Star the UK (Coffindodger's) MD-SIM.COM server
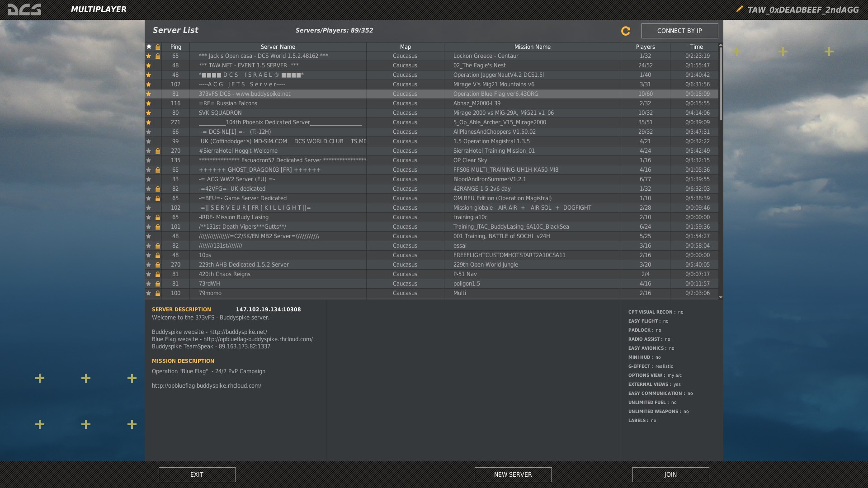 (148, 141)
